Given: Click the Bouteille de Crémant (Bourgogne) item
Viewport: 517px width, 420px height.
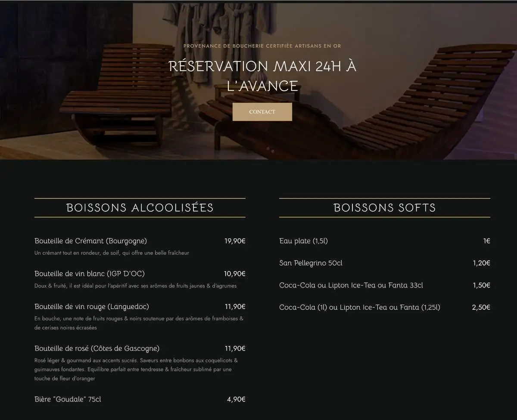Looking at the screenshot, I should (90, 241).
